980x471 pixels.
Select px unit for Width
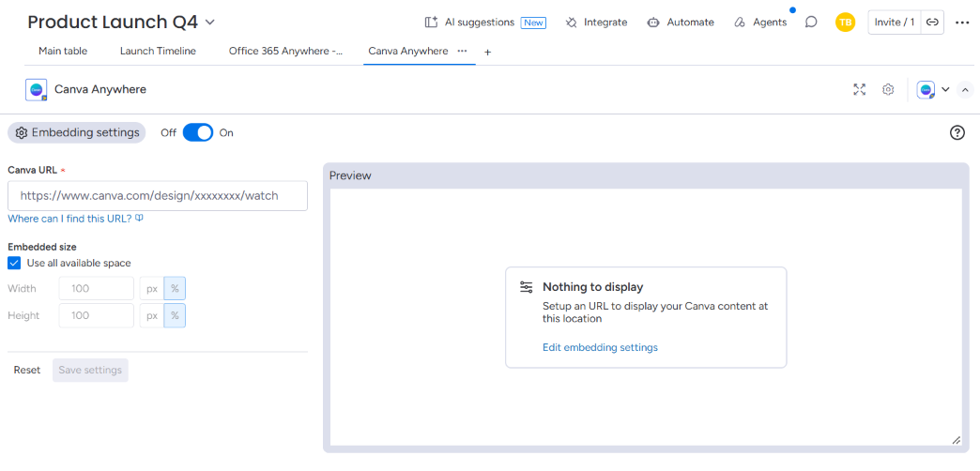152,289
